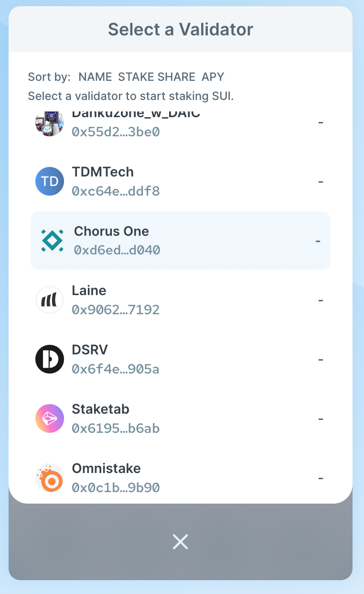Screen dimensions: 364x594
Task: Click the Omnistake orange logo icon
Action: [50, 478]
